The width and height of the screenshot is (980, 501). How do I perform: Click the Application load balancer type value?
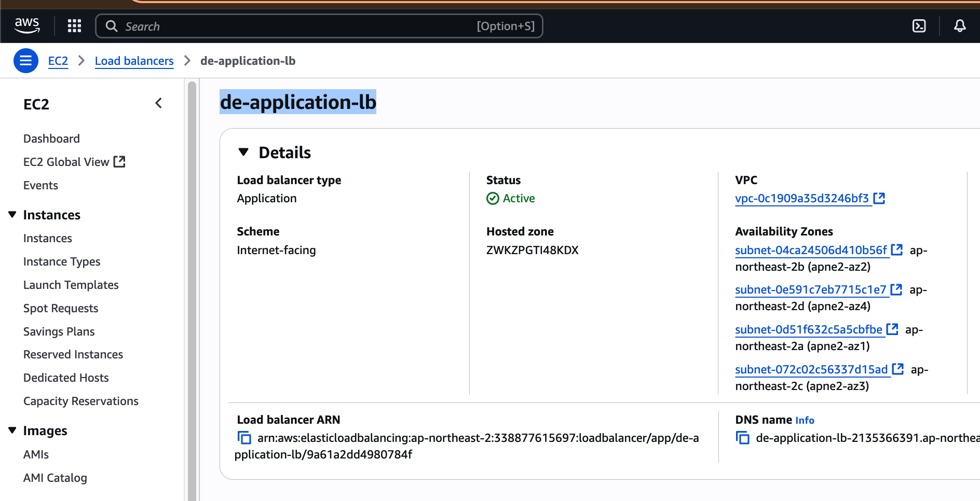[x=267, y=198]
